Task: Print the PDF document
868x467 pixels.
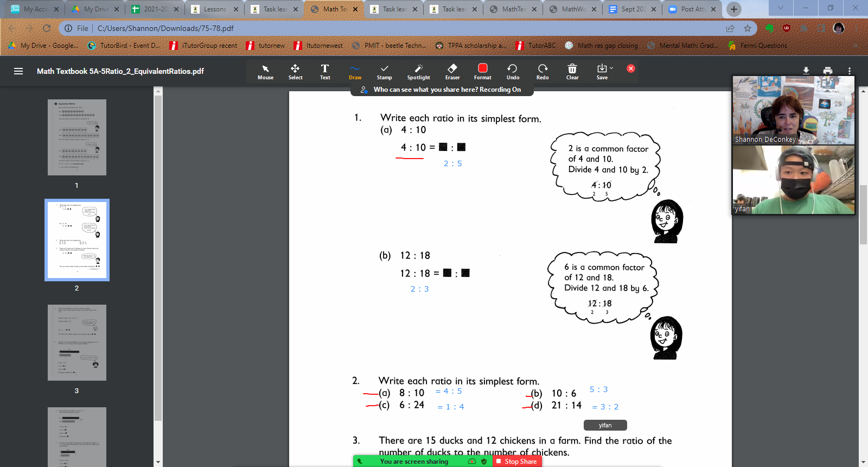Action: [828, 71]
